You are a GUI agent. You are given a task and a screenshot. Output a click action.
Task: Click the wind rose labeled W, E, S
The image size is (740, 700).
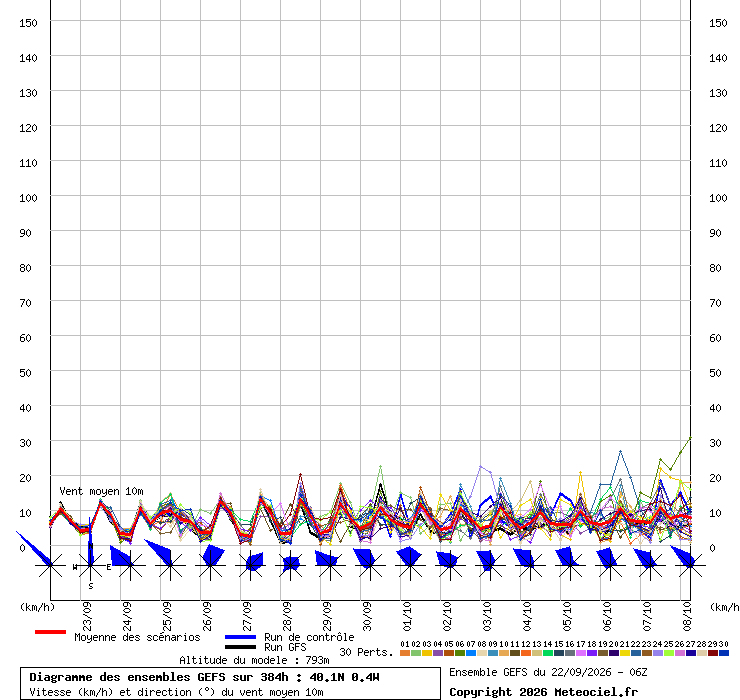point(90,565)
